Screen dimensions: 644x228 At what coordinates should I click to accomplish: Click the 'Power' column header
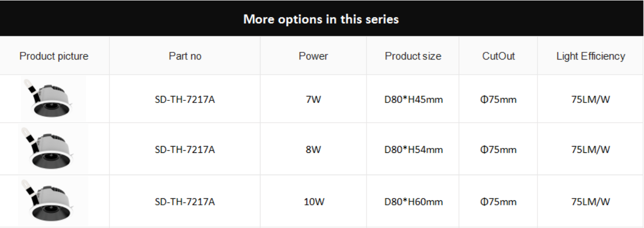pos(313,56)
